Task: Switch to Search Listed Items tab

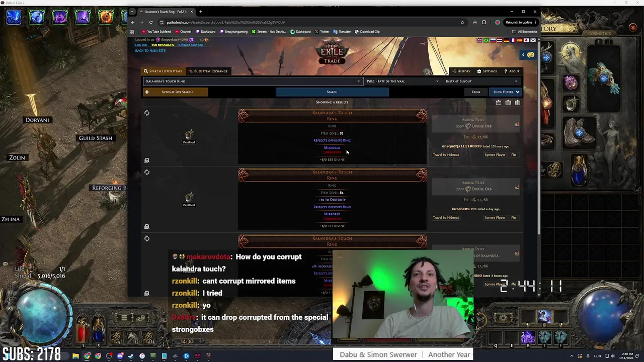Action: click(x=163, y=71)
